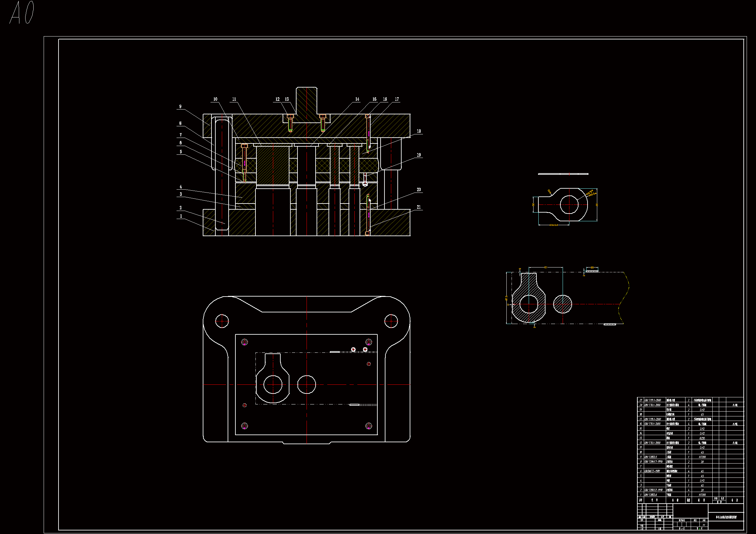
Task: Click the top-left guide post hole in plan view
Action: click(222, 321)
